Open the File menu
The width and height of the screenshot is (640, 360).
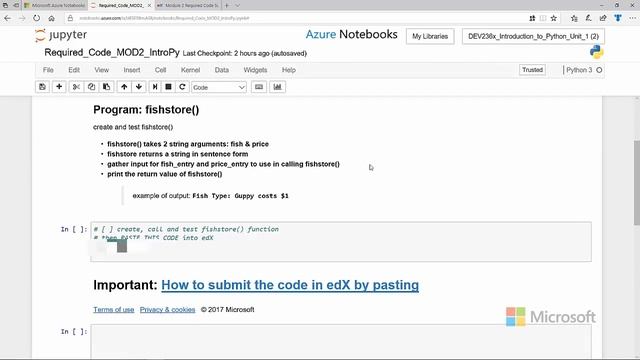tap(48, 70)
